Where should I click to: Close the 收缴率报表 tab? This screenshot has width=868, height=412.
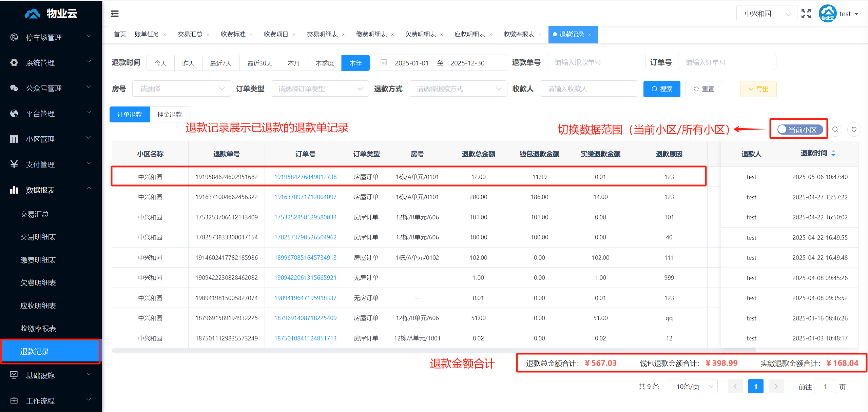pyautogui.click(x=540, y=35)
